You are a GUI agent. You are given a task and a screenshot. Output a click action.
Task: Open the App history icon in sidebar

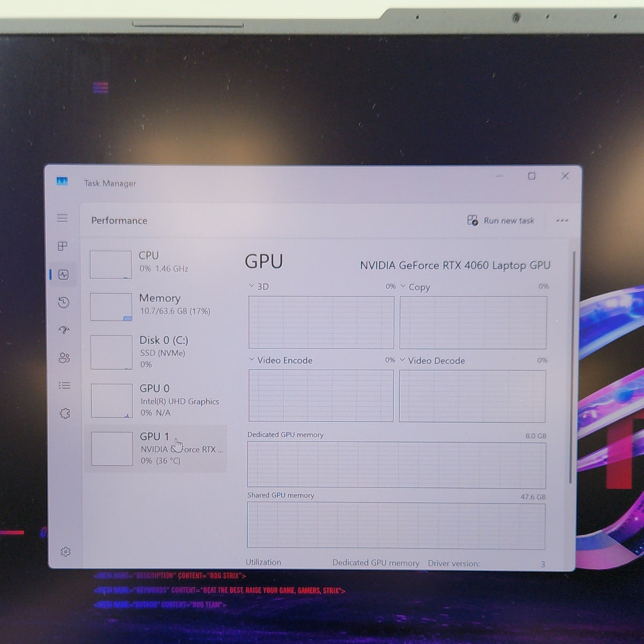pyautogui.click(x=64, y=303)
